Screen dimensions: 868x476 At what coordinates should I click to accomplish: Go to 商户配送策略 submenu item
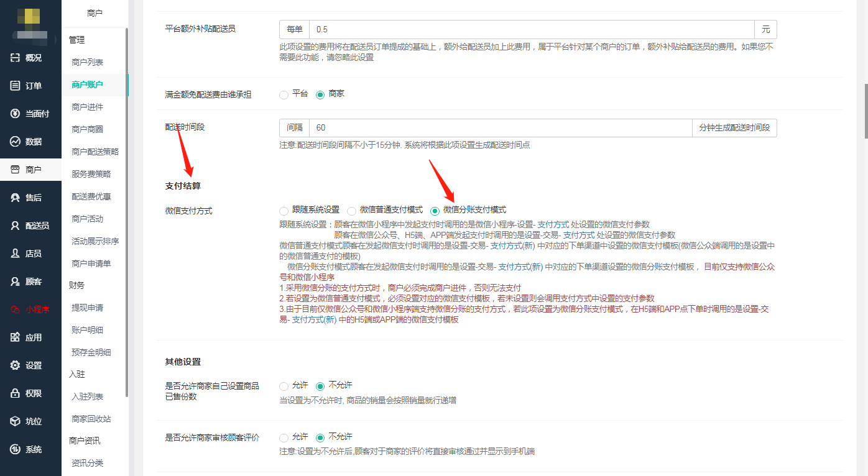click(x=95, y=152)
